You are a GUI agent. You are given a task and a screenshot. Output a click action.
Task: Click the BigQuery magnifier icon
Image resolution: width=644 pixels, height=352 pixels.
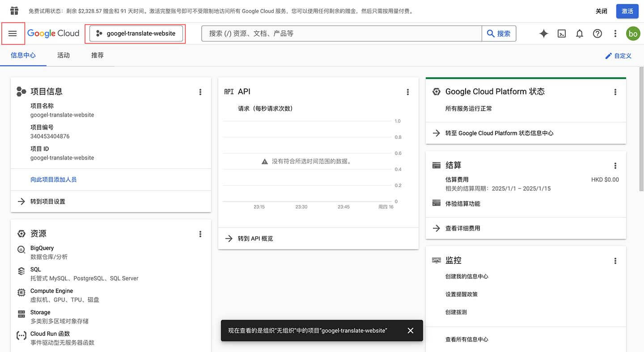click(21, 250)
